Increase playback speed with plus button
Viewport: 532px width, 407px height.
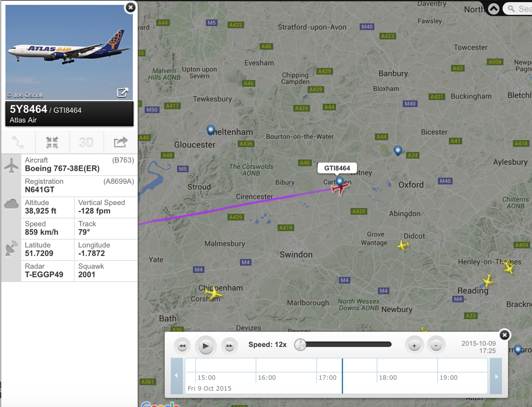414,345
